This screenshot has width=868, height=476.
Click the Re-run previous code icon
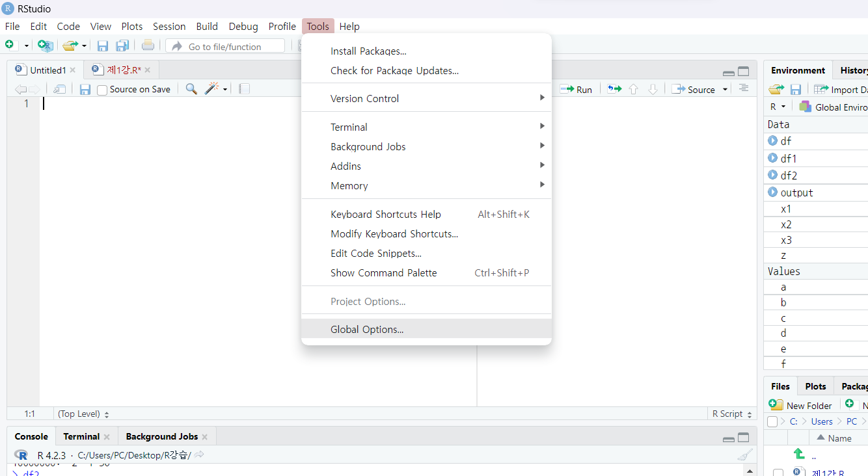(614, 89)
